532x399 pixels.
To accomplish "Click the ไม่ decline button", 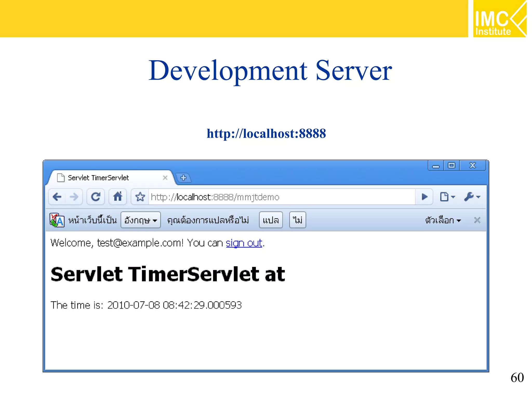I will pyautogui.click(x=298, y=220).
